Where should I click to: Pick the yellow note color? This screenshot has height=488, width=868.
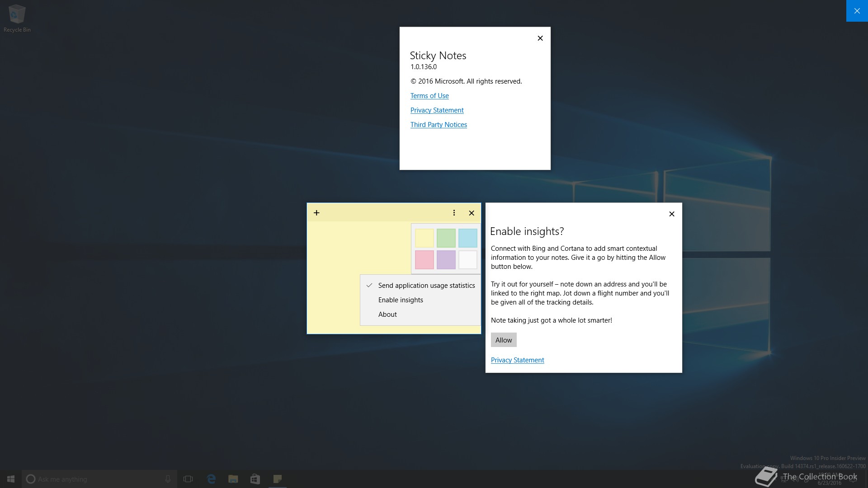point(425,238)
